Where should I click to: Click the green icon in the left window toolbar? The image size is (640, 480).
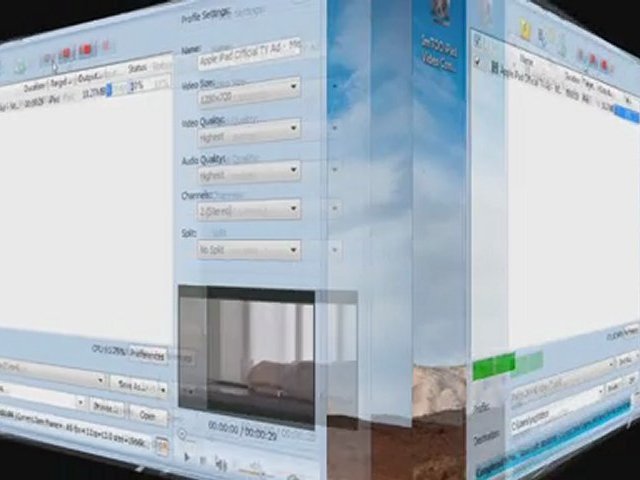(x=20, y=67)
